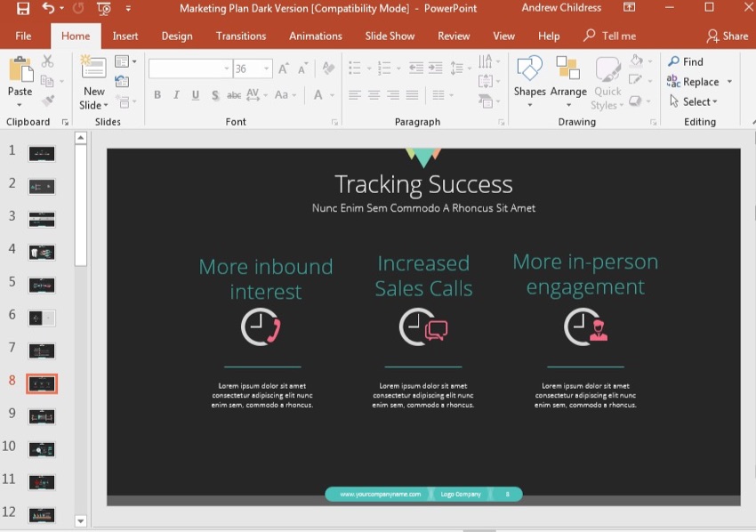The image size is (756, 532).
Task: Open the font color picker
Action: (x=318, y=95)
